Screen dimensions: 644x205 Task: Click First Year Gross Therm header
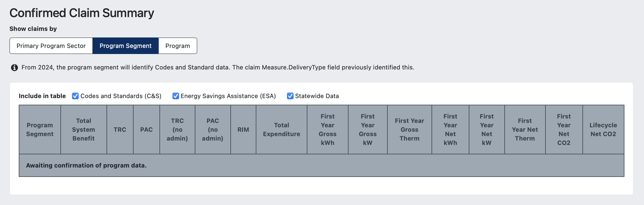click(409, 130)
